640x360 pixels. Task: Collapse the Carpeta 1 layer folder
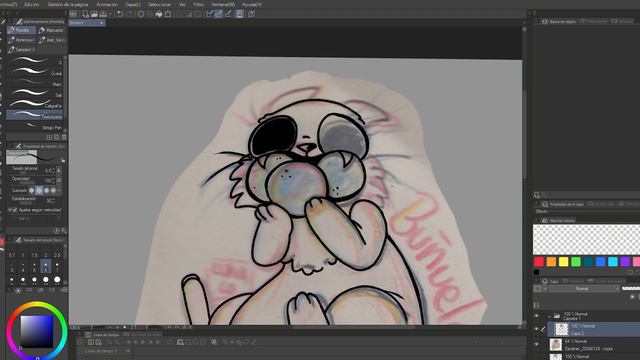[549, 316]
